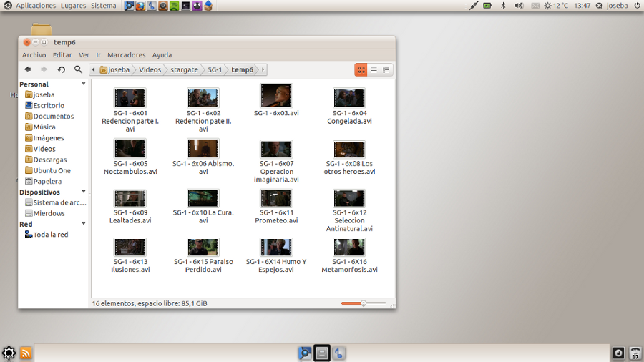The height and width of the screenshot is (362, 644).
Task: Open the Ver menu
Action: pyautogui.click(x=84, y=55)
